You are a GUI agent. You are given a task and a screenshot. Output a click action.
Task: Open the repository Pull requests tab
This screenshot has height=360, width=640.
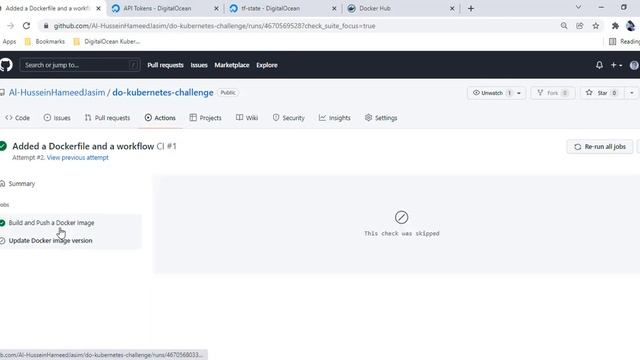point(107,118)
